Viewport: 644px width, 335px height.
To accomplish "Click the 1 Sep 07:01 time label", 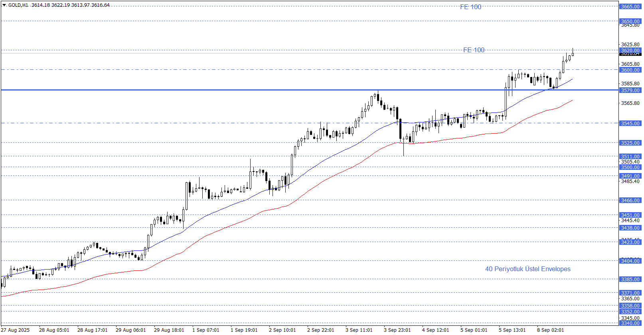I will [x=205, y=330].
